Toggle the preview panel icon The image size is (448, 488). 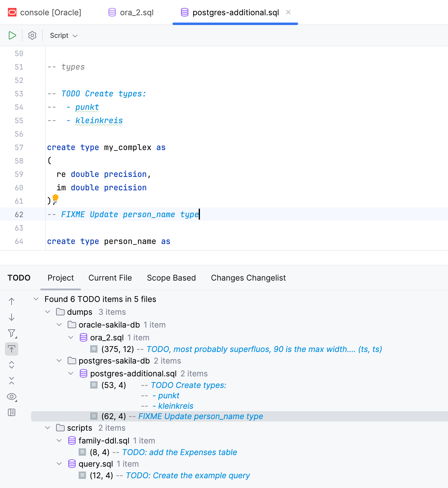point(12,412)
